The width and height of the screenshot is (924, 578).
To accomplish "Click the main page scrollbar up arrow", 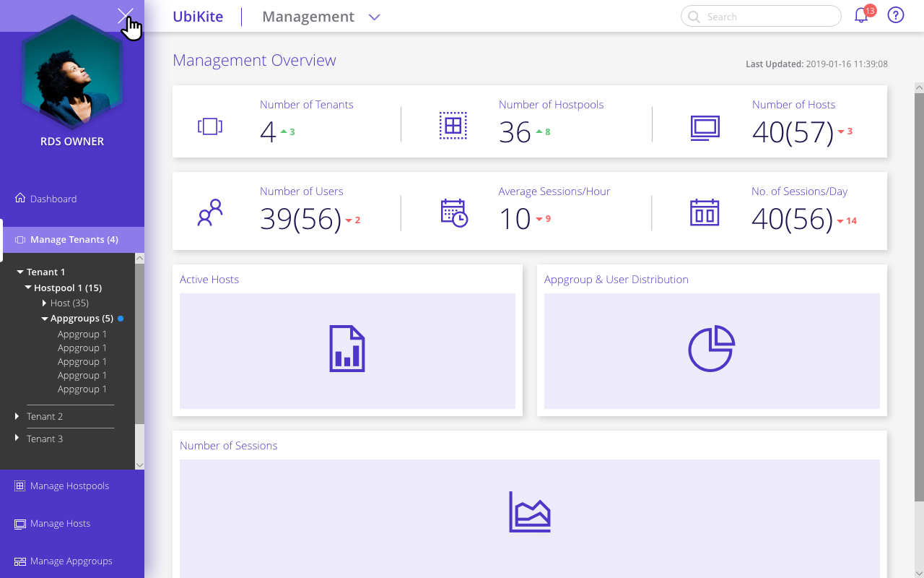I will (x=919, y=87).
